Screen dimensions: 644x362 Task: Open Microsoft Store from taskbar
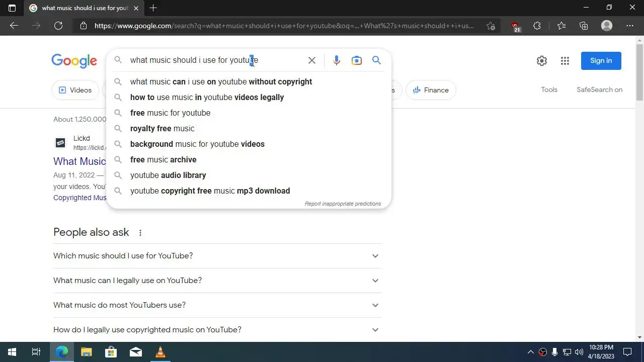[111, 352]
